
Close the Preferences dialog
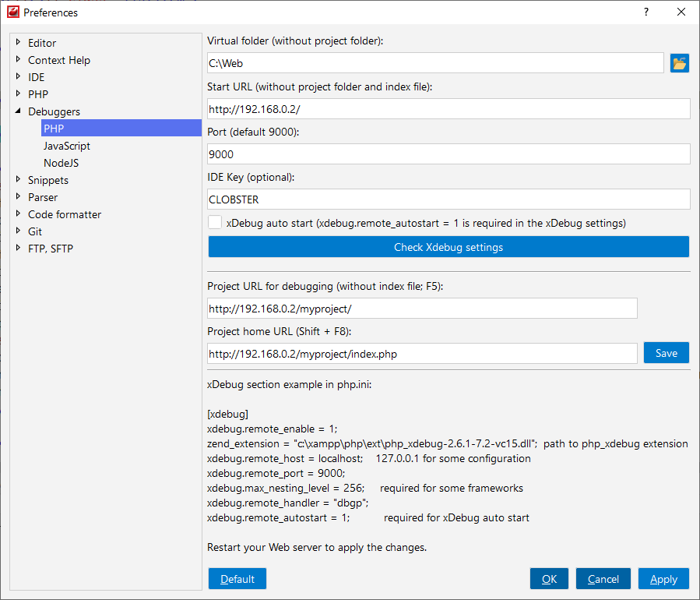(x=681, y=12)
